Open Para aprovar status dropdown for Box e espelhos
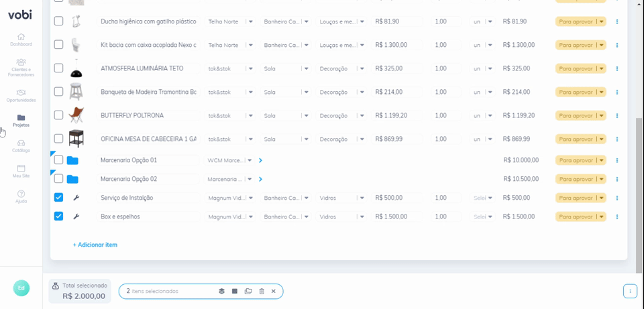This screenshot has height=309, width=644. click(x=581, y=217)
